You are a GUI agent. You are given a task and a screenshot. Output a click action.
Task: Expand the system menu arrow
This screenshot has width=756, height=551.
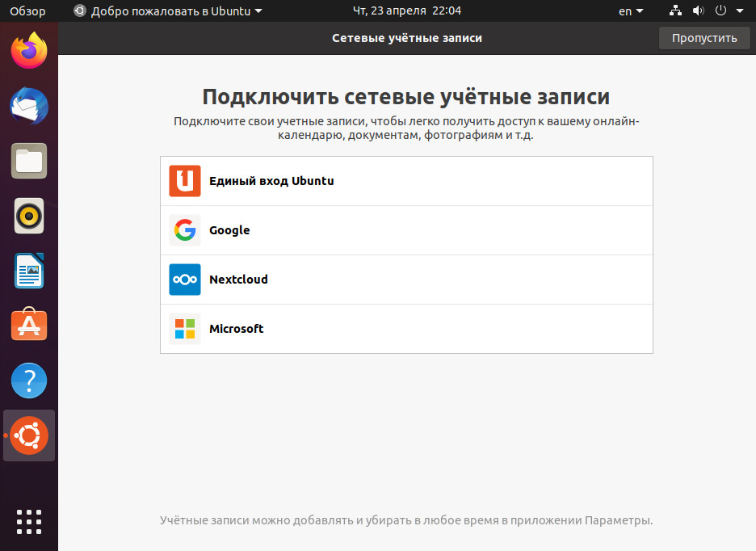point(740,11)
